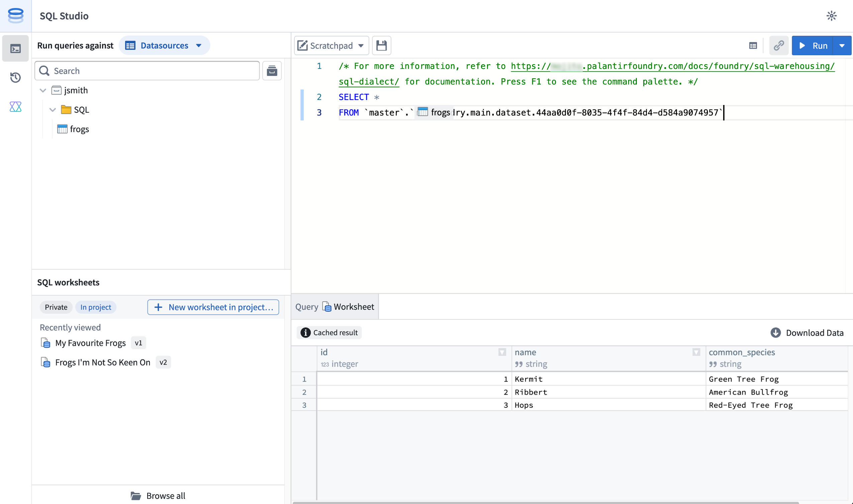The width and height of the screenshot is (853, 504).
Task: Click the name column header
Action: tap(608, 358)
